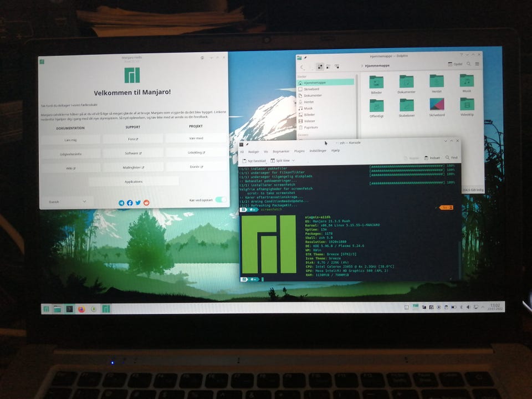
Task: Open the Wiki link button
Action: click(70, 168)
